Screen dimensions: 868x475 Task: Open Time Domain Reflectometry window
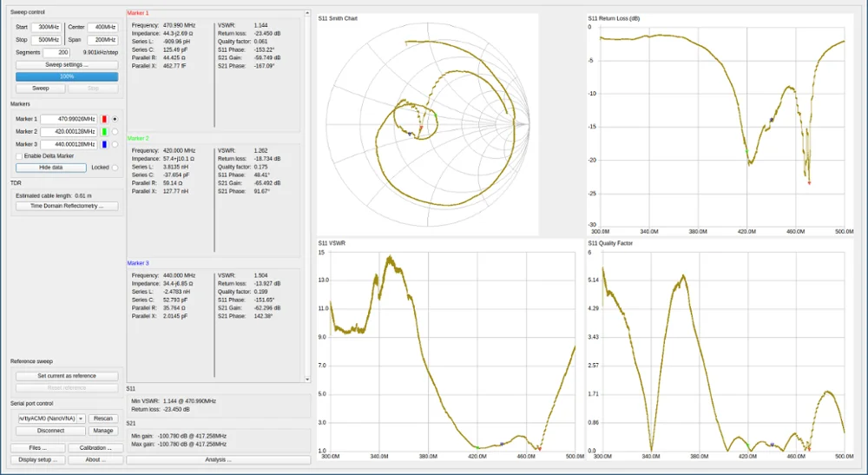pyautogui.click(x=67, y=206)
